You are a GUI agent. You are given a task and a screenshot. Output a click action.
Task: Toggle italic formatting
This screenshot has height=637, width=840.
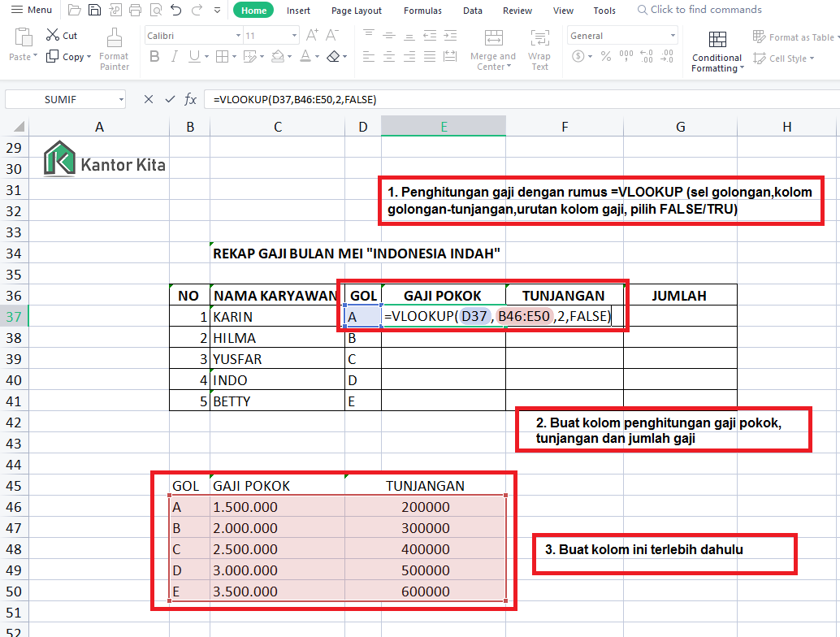174,56
